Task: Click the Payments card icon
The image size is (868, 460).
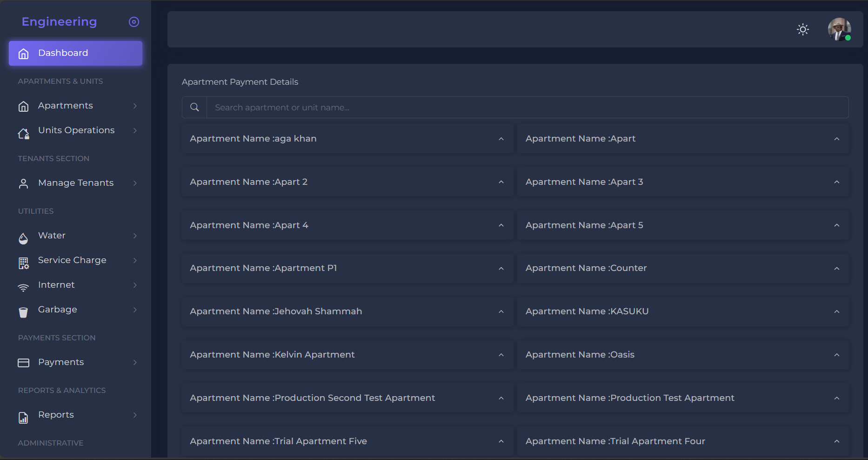Action: [x=23, y=362]
